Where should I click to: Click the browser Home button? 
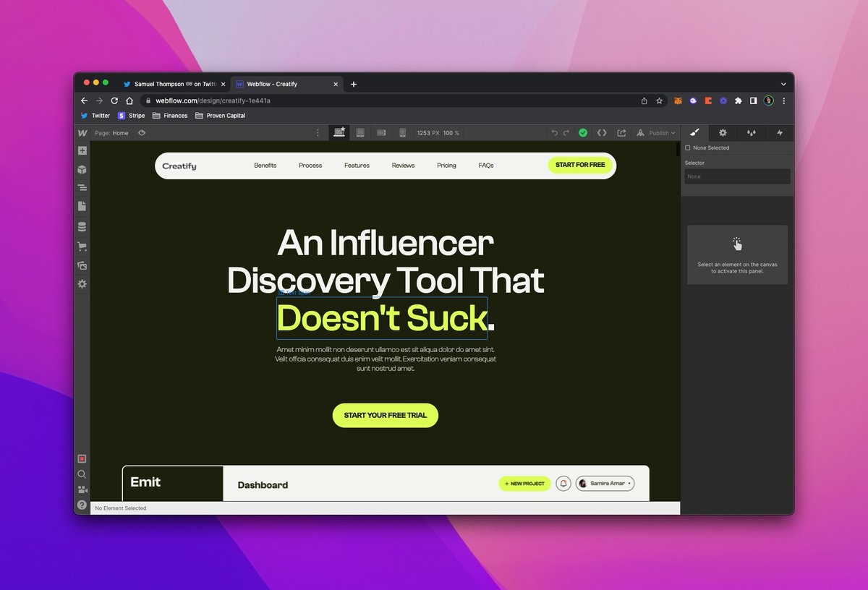129,101
